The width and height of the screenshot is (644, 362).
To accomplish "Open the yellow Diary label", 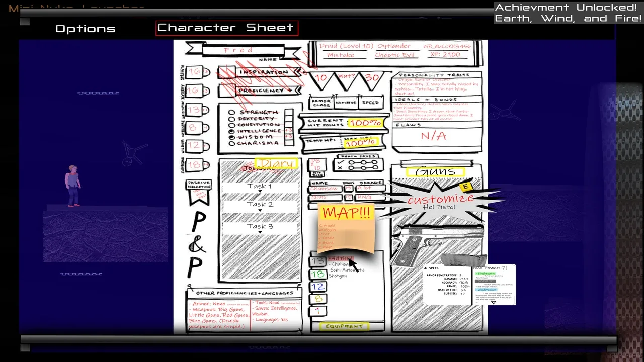I will pyautogui.click(x=276, y=163).
